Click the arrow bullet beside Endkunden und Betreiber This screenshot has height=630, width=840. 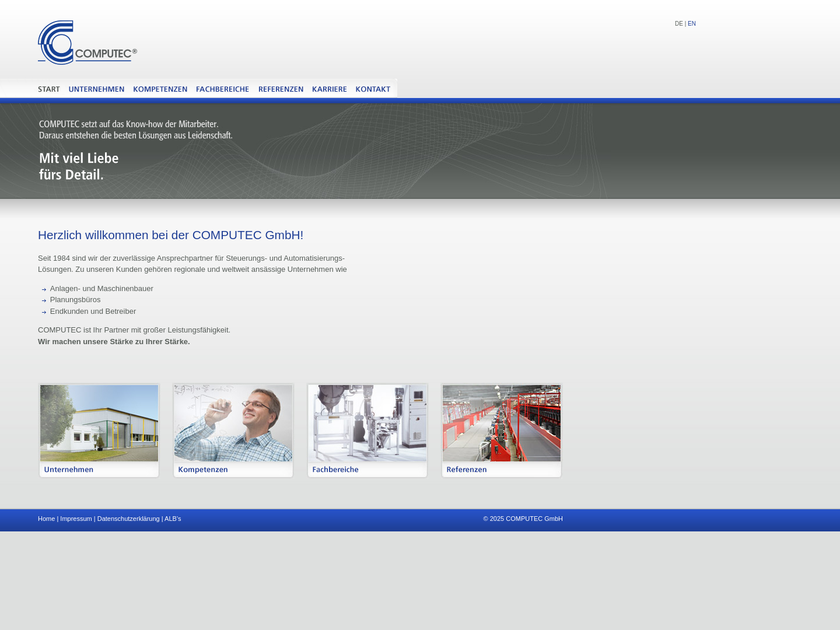click(x=44, y=312)
